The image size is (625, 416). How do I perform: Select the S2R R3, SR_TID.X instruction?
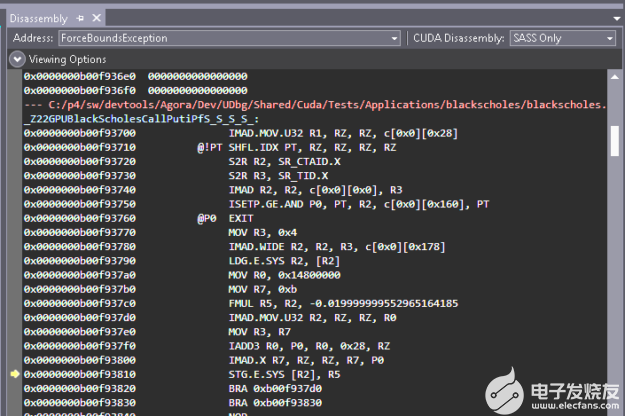pos(278,176)
